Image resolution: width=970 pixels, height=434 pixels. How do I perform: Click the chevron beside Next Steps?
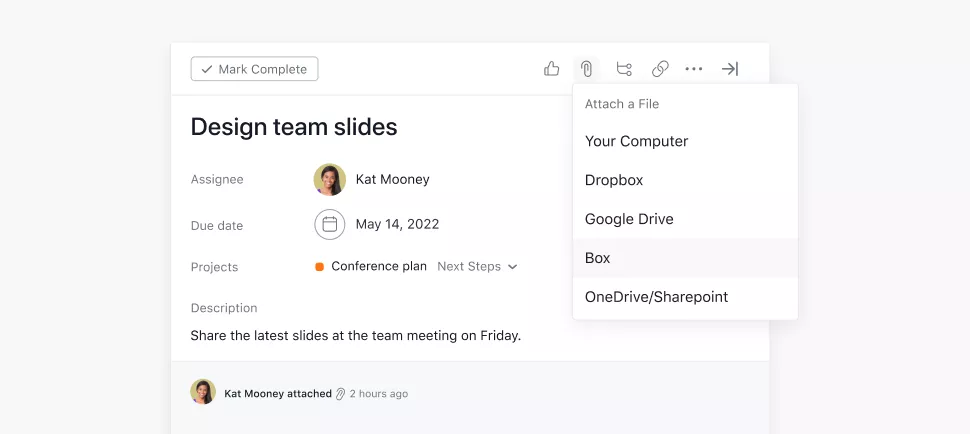click(x=513, y=267)
